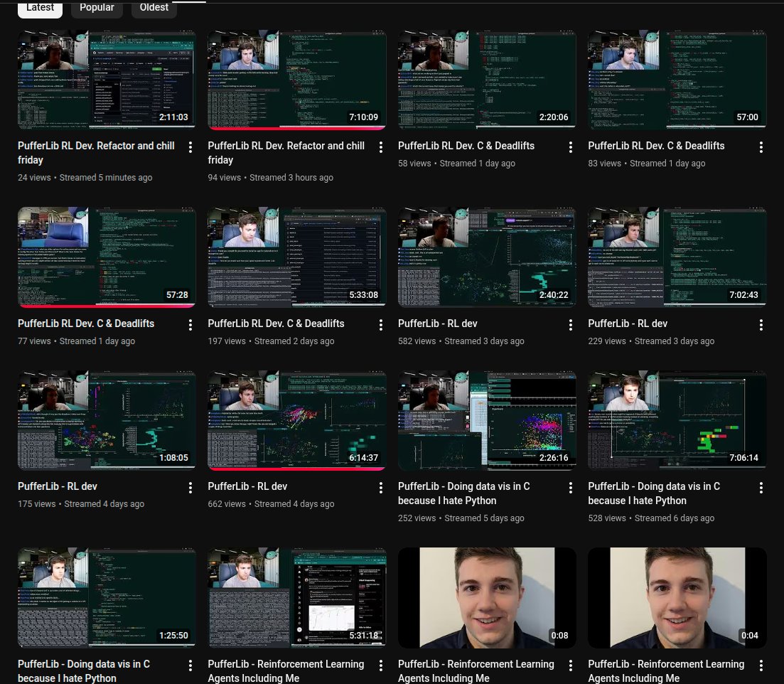Image resolution: width=784 pixels, height=684 pixels.
Task: Open data vis title streamed 5 days ago
Action: [464, 493]
